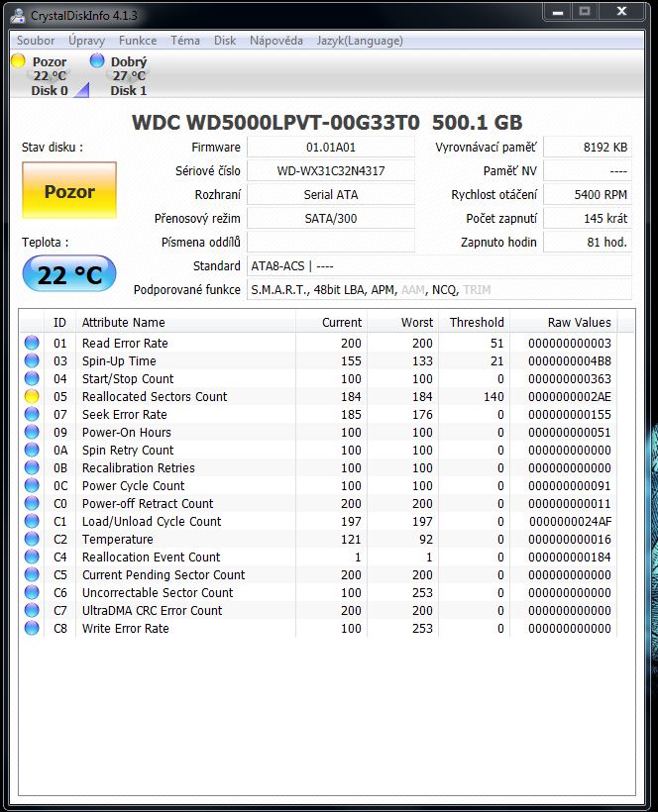Close the CrystalDiskInfo window
The height and width of the screenshot is (812, 658).
[x=621, y=12]
